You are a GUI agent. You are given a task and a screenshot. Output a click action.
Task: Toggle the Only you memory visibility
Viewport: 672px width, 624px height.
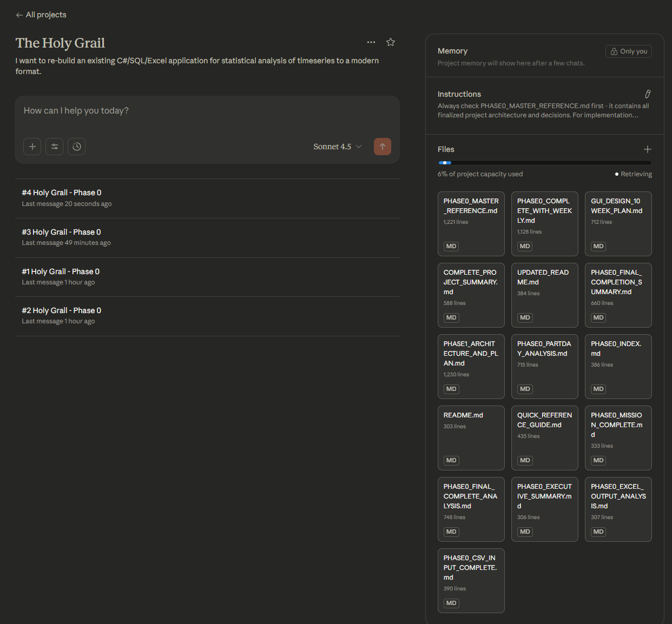coord(629,51)
